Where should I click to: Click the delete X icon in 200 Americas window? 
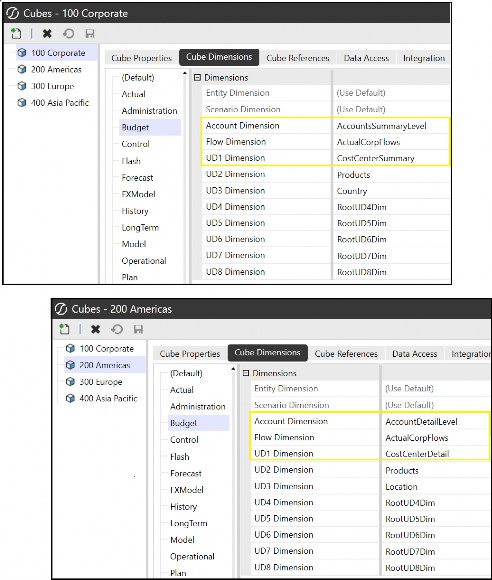click(95, 329)
